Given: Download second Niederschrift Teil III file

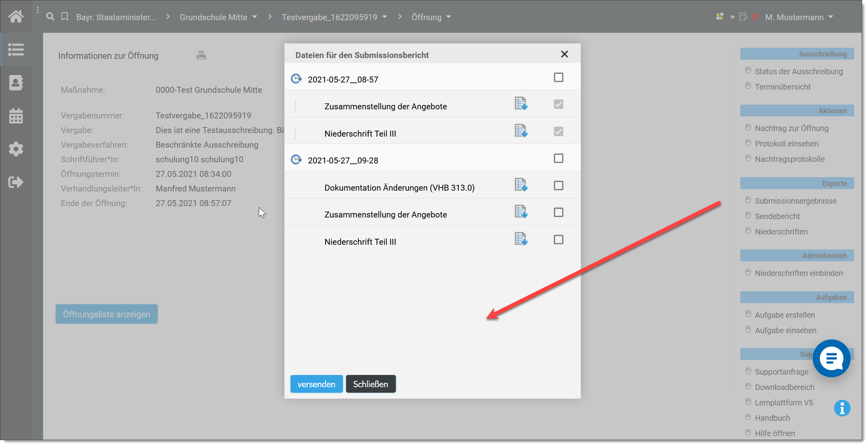Looking at the screenshot, I should click(521, 239).
